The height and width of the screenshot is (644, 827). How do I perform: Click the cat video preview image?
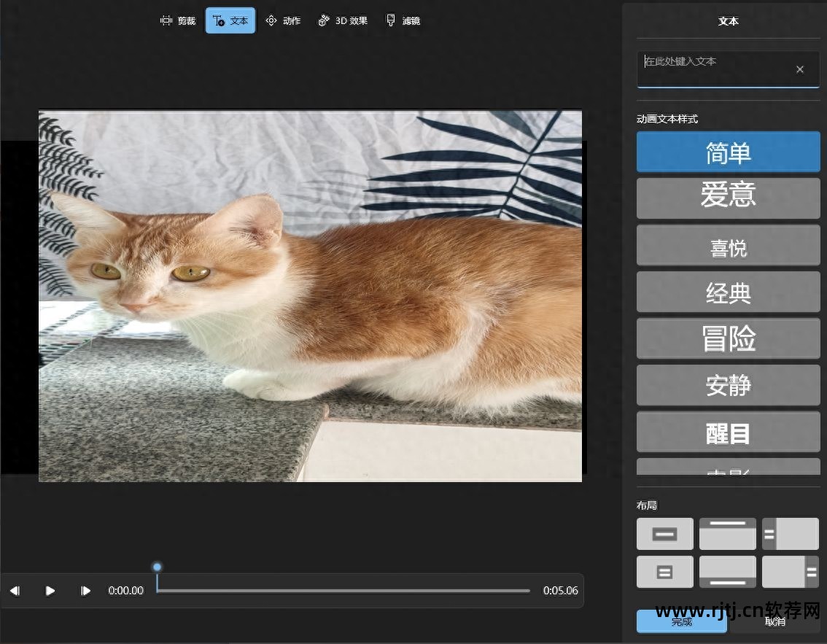(x=310, y=296)
